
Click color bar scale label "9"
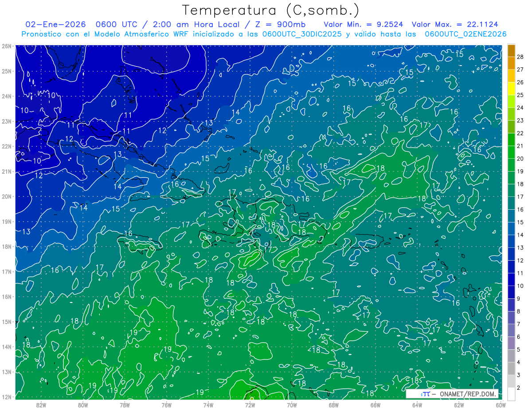(519, 299)
